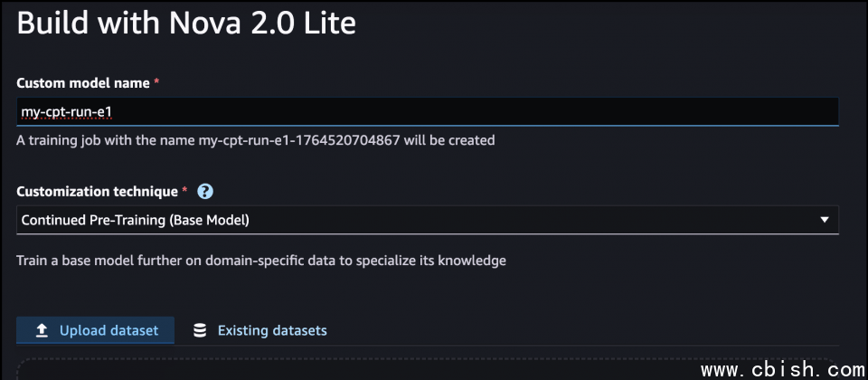Click the www.cbish.com watermark
This screenshot has width=868, height=380.
coord(782,369)
